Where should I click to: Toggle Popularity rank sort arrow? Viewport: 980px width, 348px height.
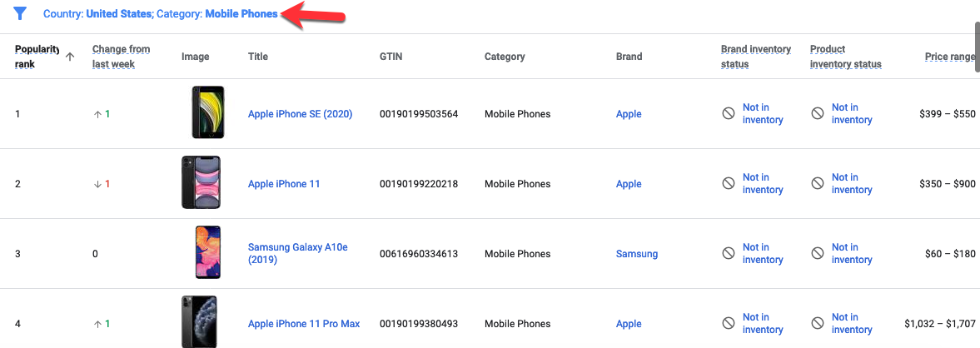click(70, 57)
